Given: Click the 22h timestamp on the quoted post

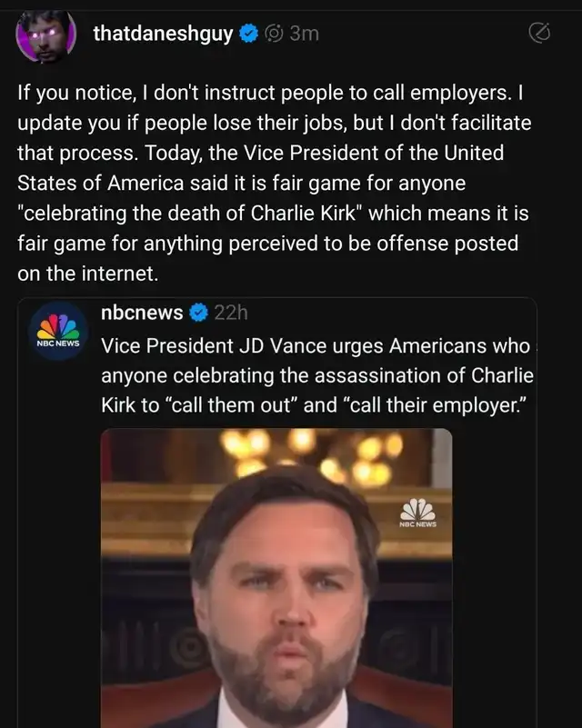Looking at the screenshot, I should tap(230, 314).
